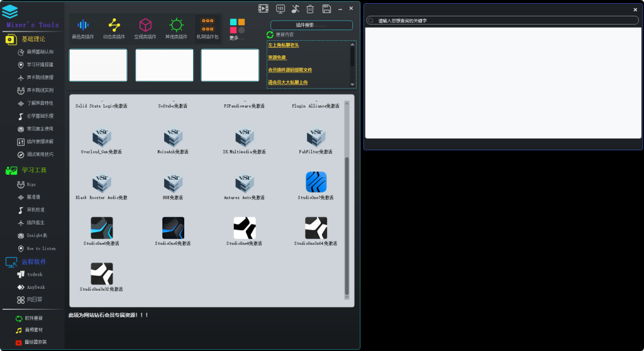The height and width of the screenshot is (351, 644).
Task: Click the third white banner thumbnail
Action: click(x=230, y=65)
